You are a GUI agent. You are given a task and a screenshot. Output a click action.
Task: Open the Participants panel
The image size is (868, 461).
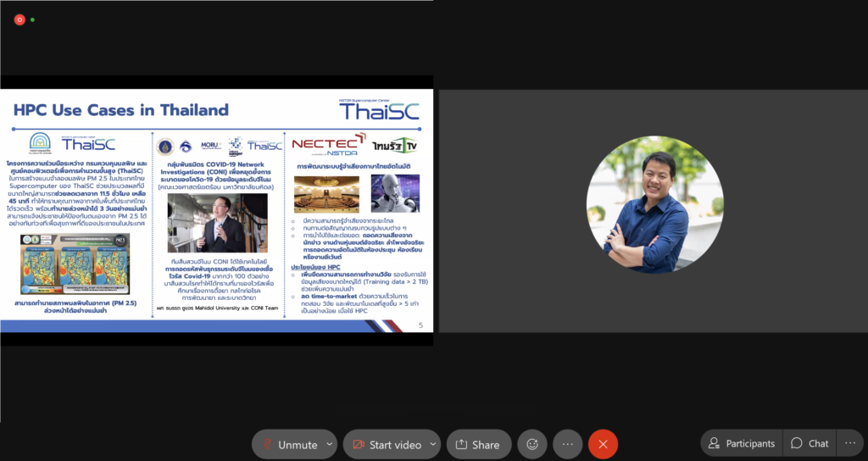tap(742, 443)
